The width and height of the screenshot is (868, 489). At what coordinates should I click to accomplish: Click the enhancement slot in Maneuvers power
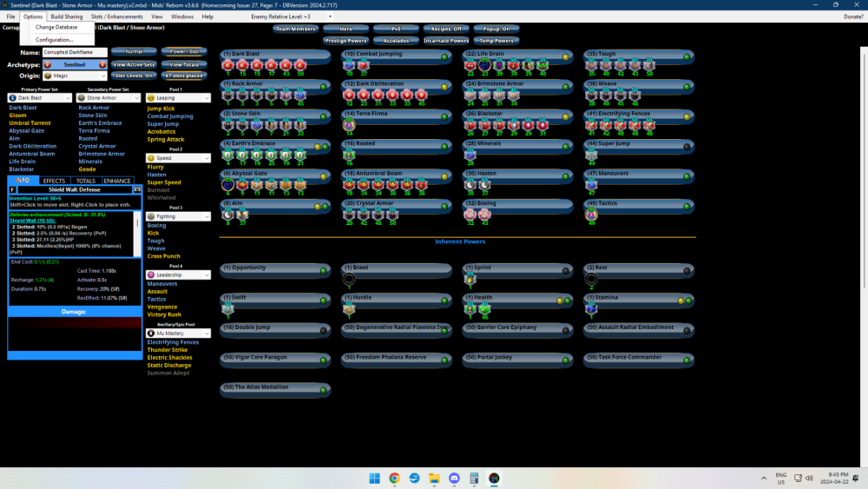tap(591, 184)
